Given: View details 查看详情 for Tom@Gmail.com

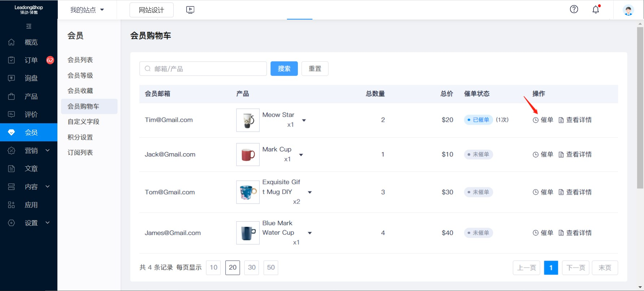Looking at the screenshot, I should [x=575, y=192].
